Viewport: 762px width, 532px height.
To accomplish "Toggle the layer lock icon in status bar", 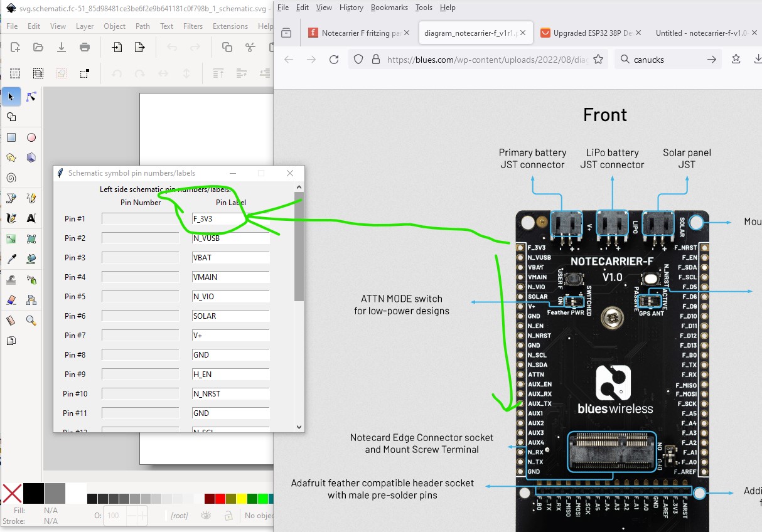I will [228, 515].
